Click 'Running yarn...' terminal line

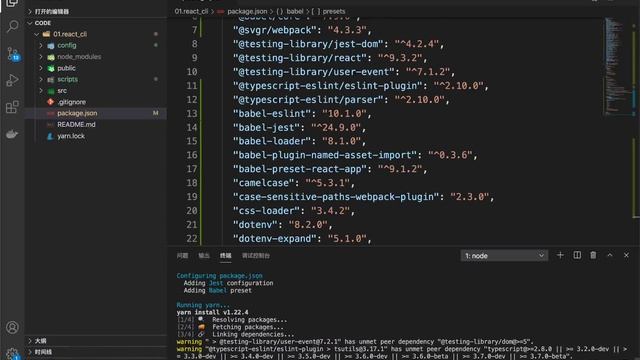203,305
